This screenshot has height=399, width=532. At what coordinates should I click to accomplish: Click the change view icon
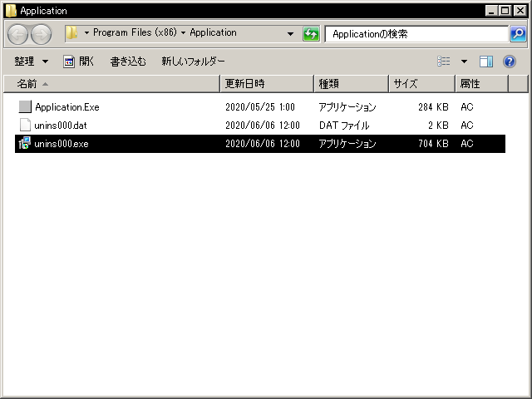coord(444,62)
